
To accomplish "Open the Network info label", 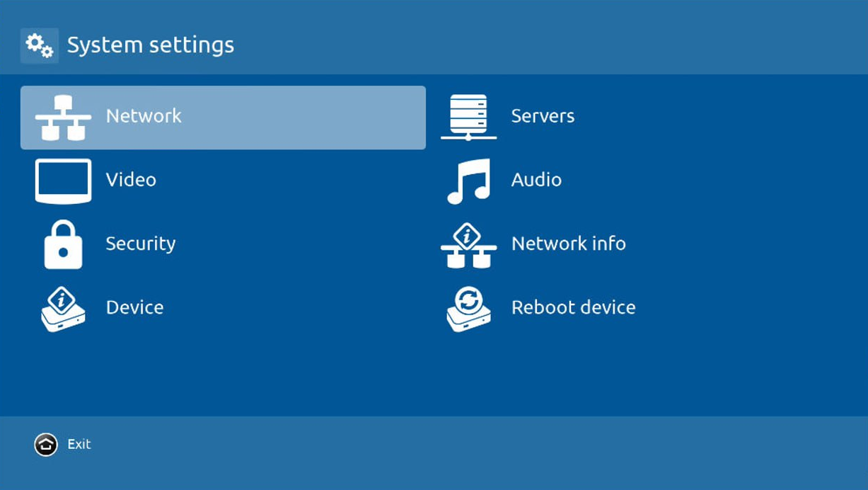I will pos(568,244).
